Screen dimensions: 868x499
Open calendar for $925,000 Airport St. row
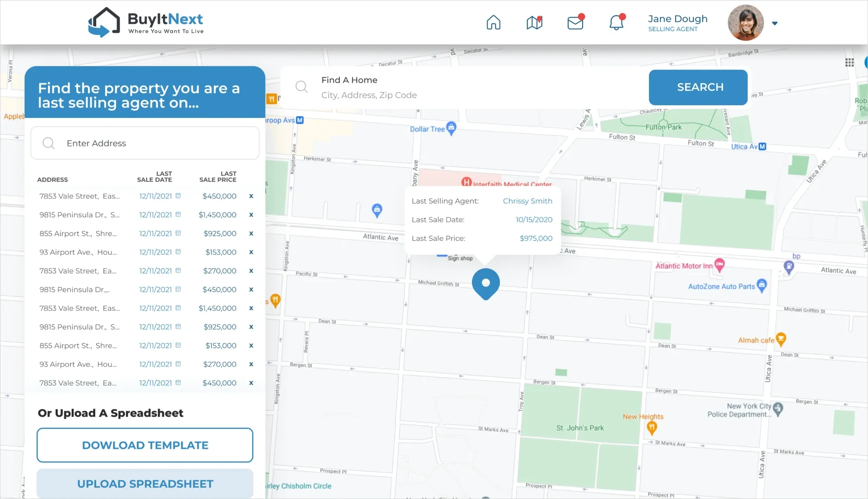[178, 233]
